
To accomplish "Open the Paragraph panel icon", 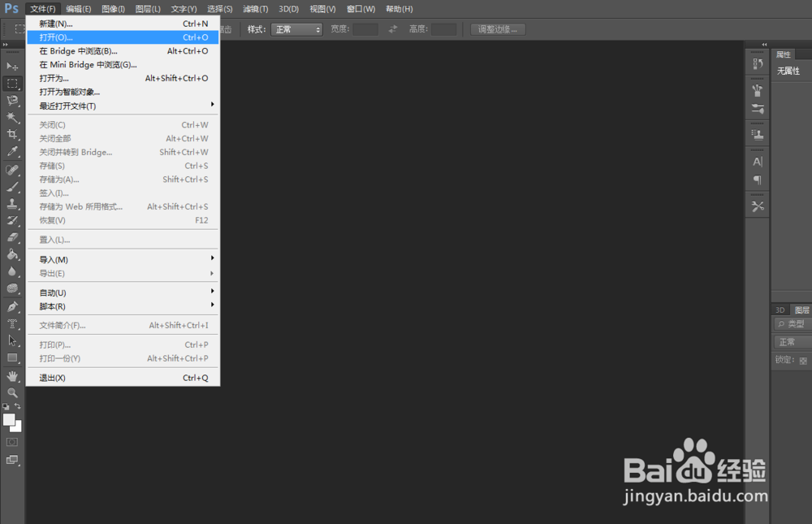I will point(758,180).
